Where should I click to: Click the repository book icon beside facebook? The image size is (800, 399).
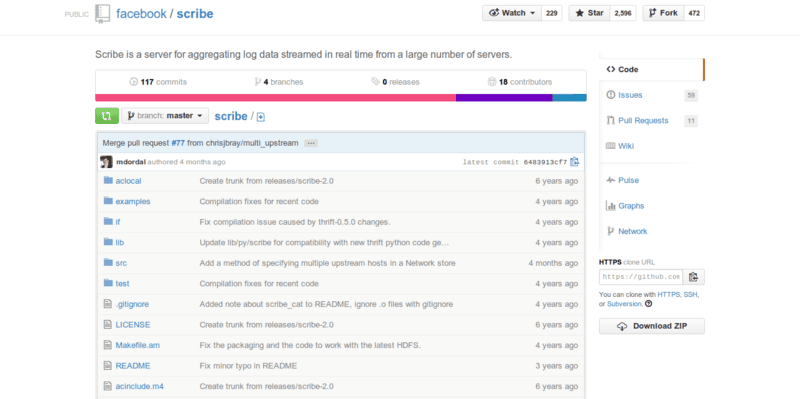click(102, 14)
